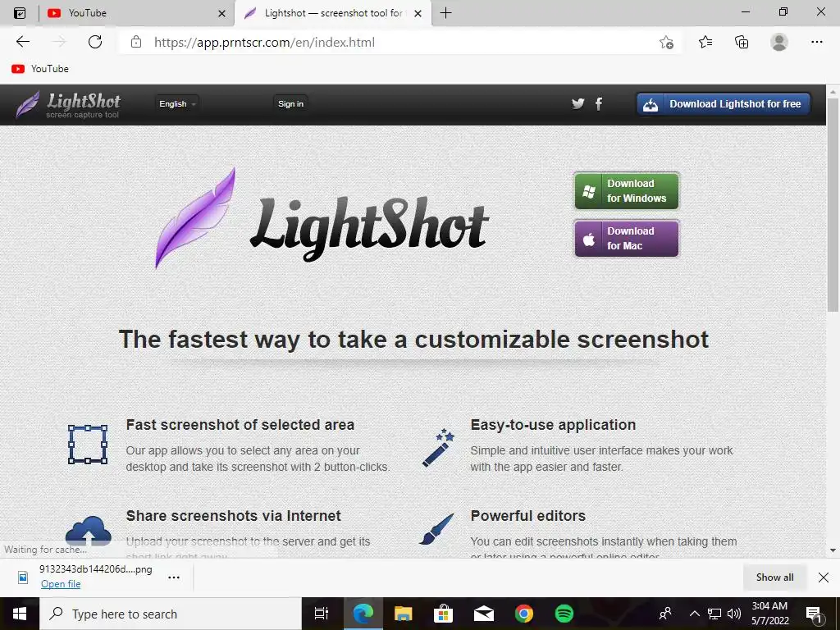Click 'Share screenshots via Internet' heading

tap(233, 516)
